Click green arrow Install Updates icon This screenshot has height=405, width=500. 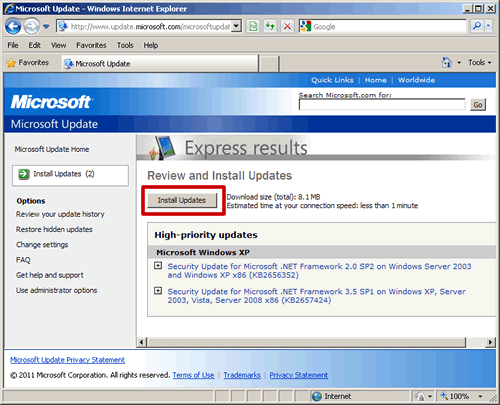click(24, 174)
